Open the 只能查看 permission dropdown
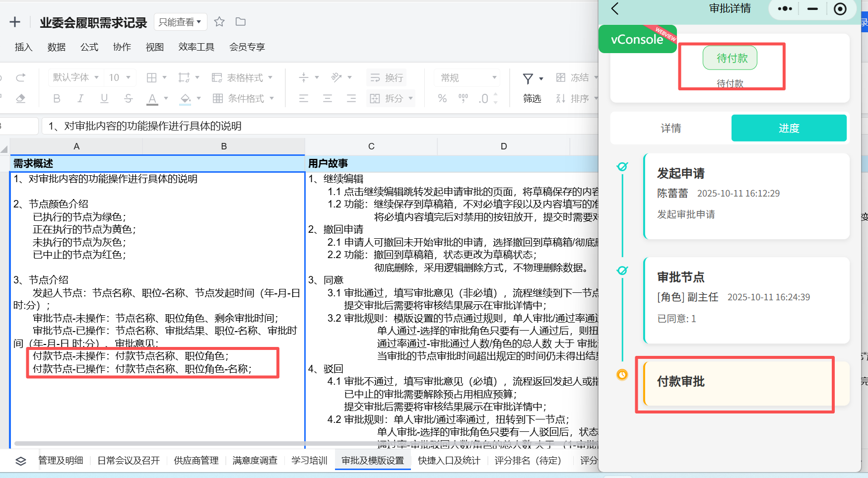 [180, 22]
